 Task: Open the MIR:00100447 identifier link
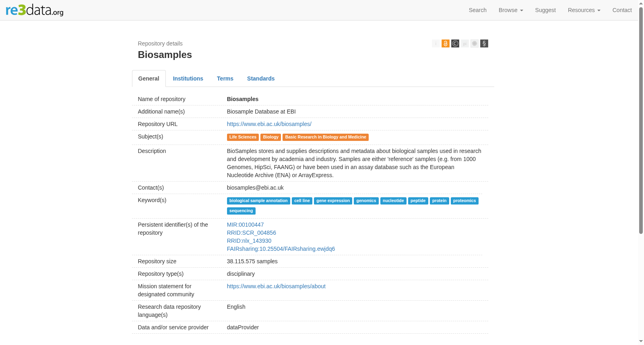246,225
